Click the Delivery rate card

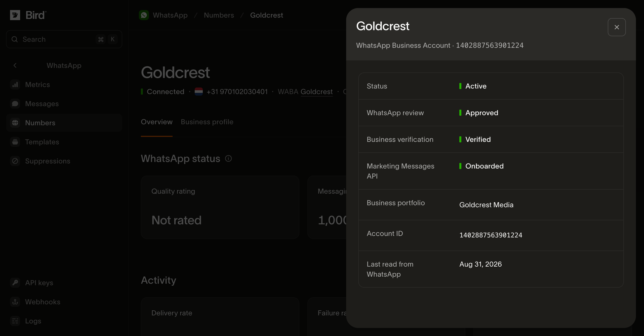tap(220, 317)
